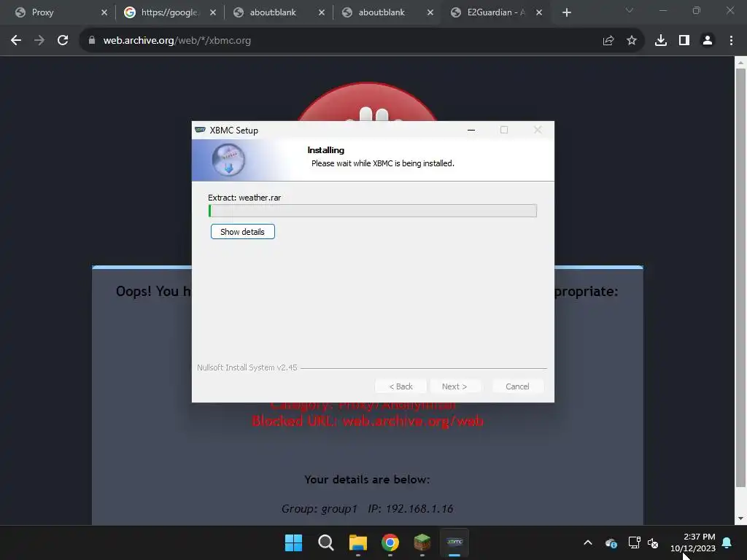
Task: Click the < Back button in installer
Action: tap(400, 386)
